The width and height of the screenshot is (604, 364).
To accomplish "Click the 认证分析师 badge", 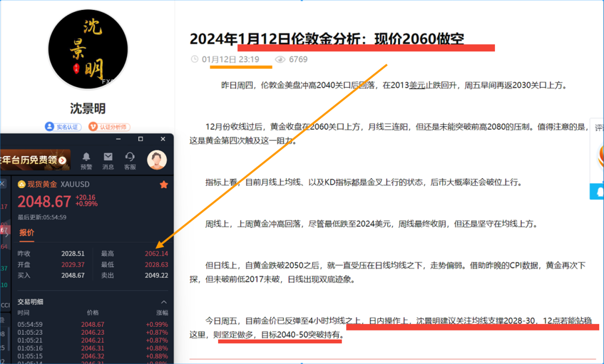I will tap(109, 127).
